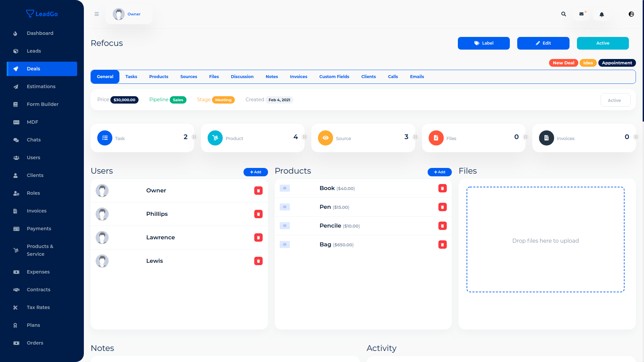Image resolution: width=644 pixels, height=362 pixels.
Task: Go to Estimations in the sidebar
Action: (42, 86)
